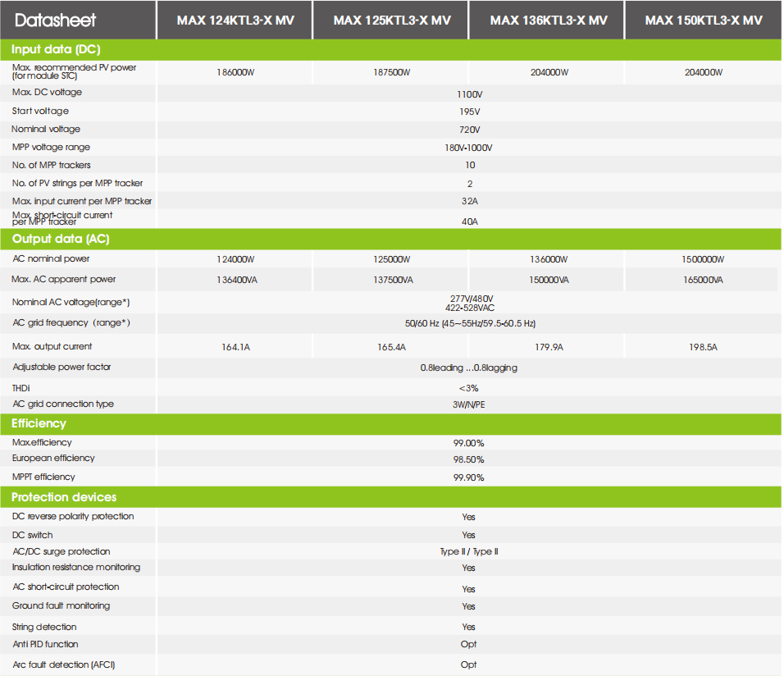Click the Output data (AC) section heading
Screen dimensions: 784x676
(61, 239)
